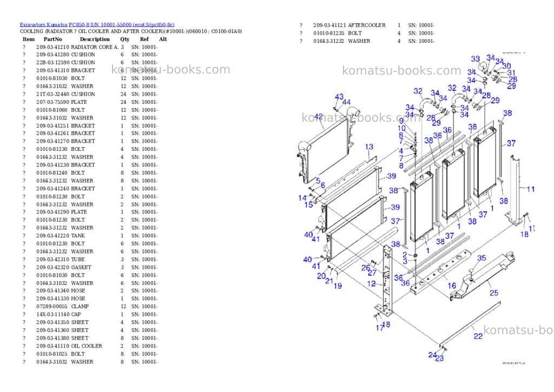Select part number 209-03-42320 GASKET
The width and height of the screenshot is (554, 392).
coord(52,267)
